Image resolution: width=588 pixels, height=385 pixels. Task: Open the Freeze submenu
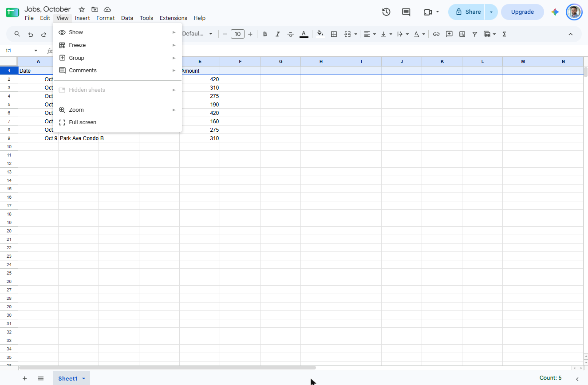pyautogui.click(x=118, y=45)
